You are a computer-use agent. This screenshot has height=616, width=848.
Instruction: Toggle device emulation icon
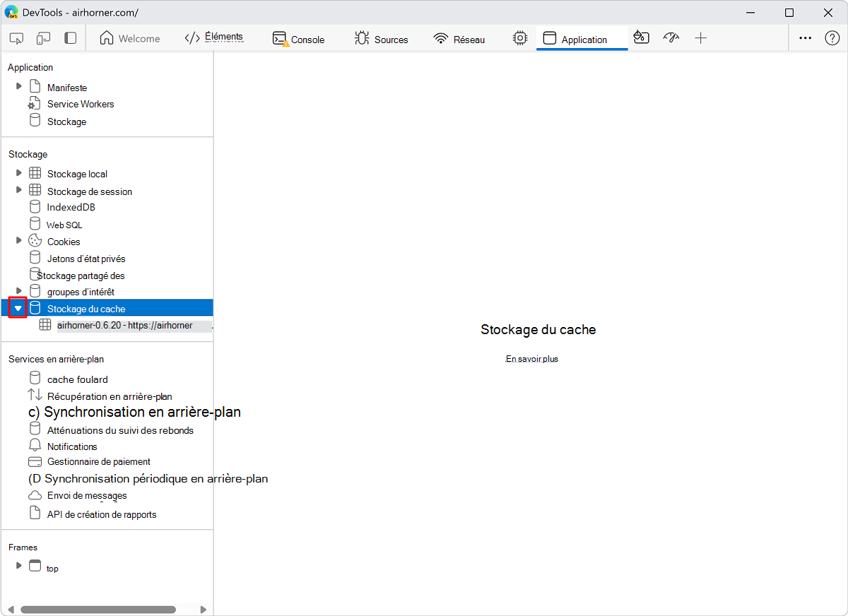[x=44, y=38]
